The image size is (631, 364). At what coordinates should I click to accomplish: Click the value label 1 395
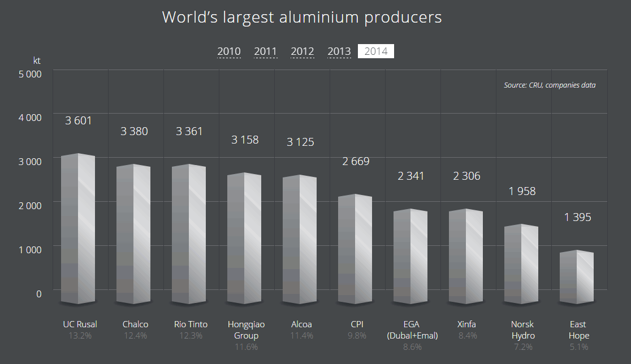(577, 218)
